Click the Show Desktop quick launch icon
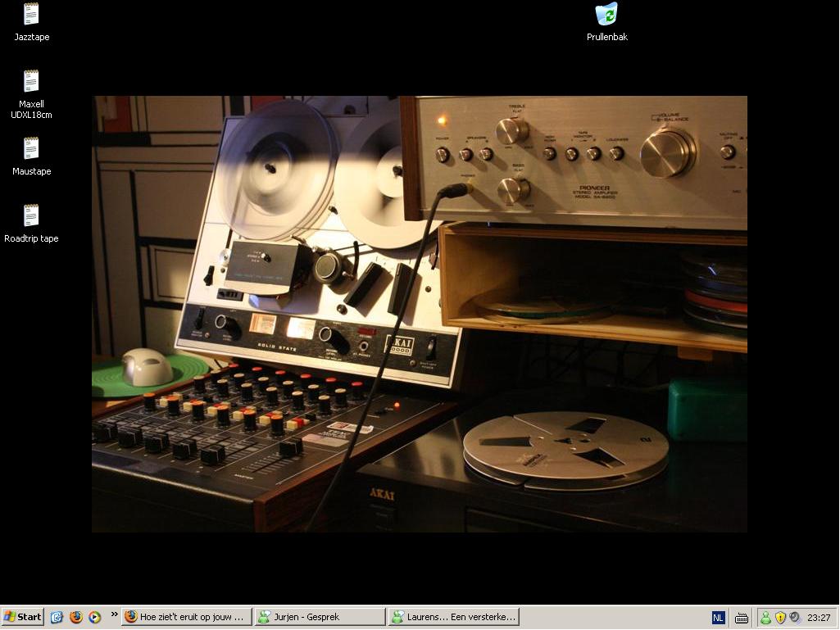The image size is (840, 630). [x=57, y=617]
